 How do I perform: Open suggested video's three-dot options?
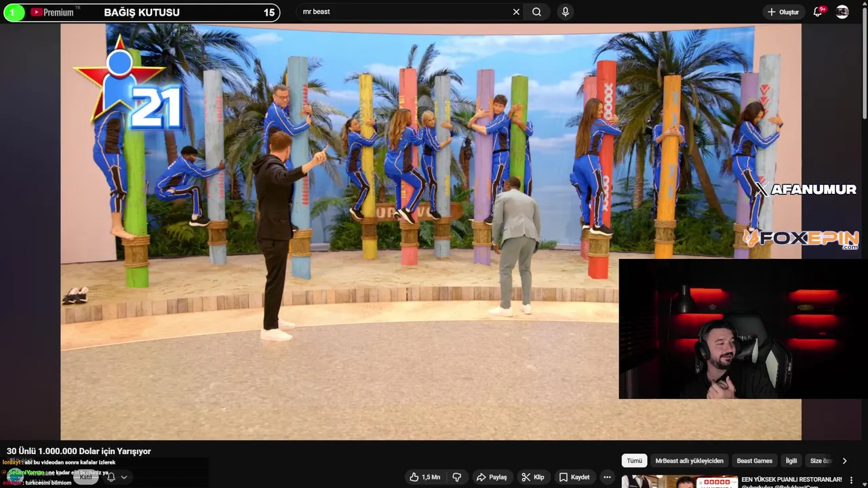[851, 481]
